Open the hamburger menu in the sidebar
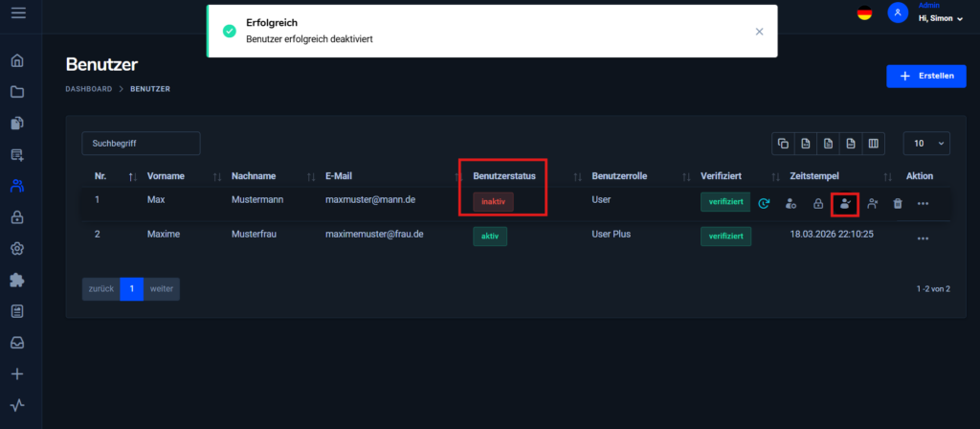Viewport: 980px width, 429px height. pos(19,11)
